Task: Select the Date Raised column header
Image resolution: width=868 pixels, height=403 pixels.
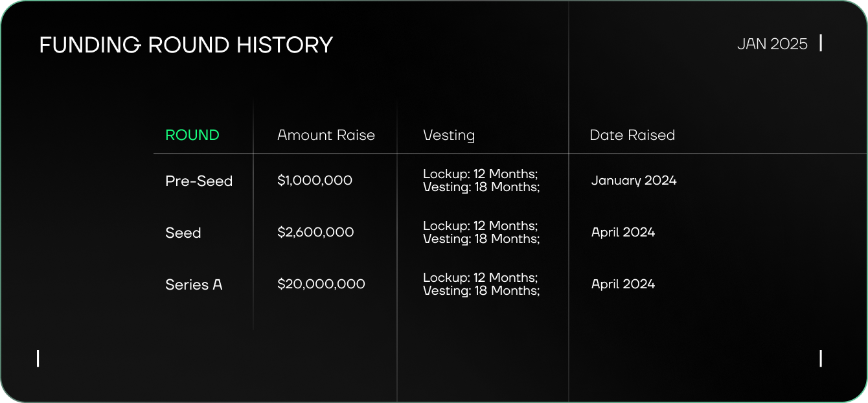Action: tap(632, 135)
